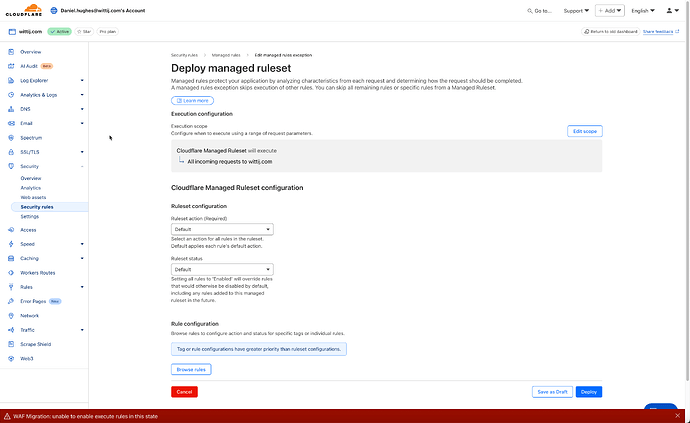Click the Edit scope button

pos(585,131)
